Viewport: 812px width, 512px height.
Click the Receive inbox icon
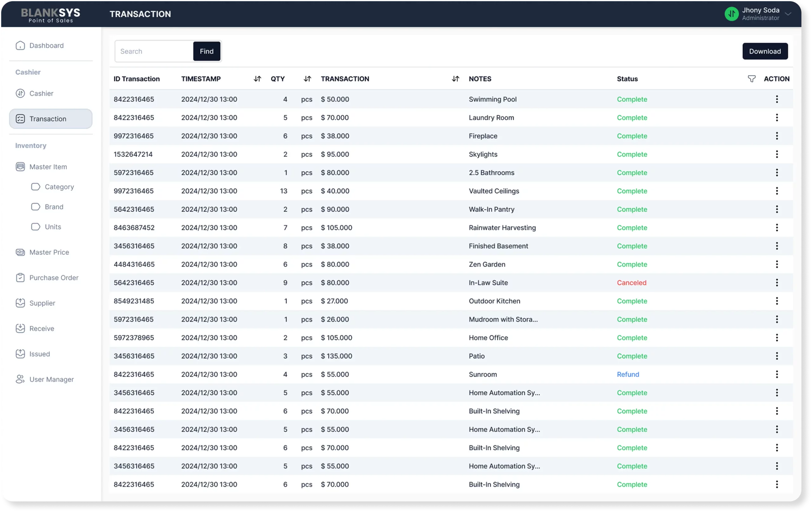[20, 329]
